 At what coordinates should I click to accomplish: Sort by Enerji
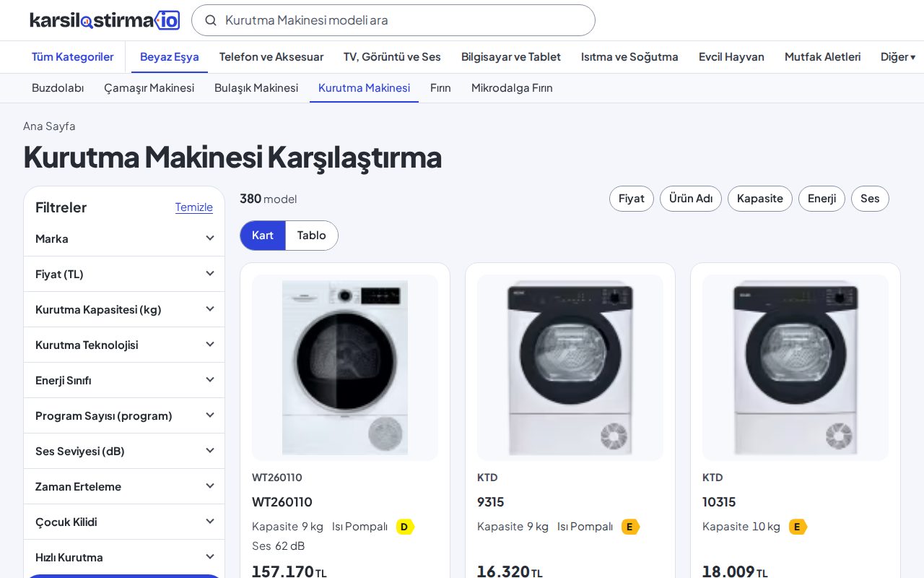coord(821,199)
